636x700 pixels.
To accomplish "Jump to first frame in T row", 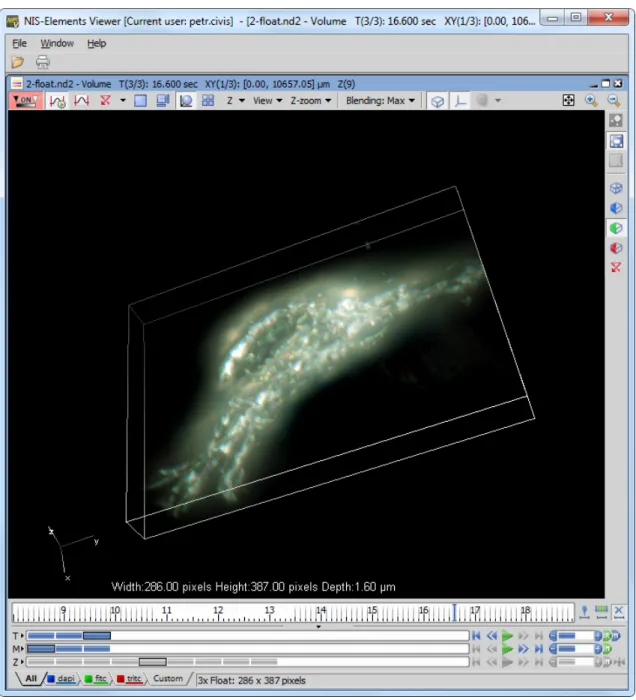I will coord(476,636).
